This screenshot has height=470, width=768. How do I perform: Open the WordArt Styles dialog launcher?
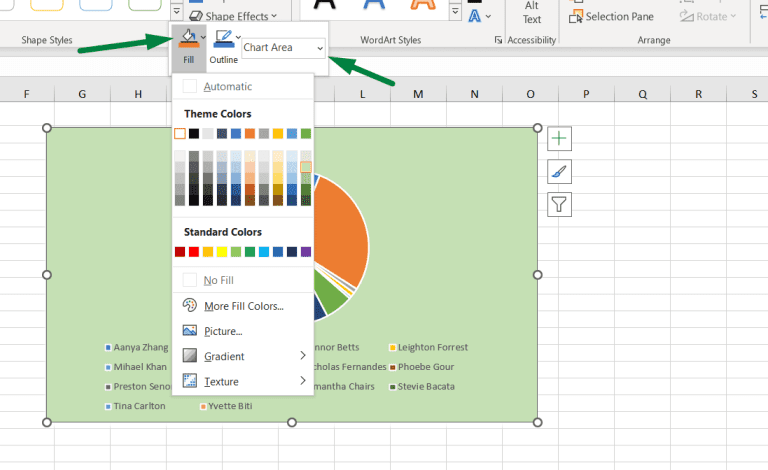(498, 40)
